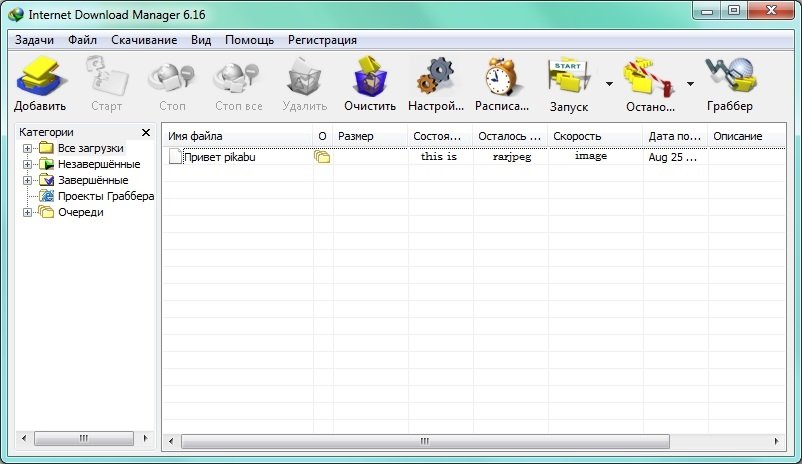Open the Скачивание menu
This screenshot has height=464, width=802.
click(144, 40)
